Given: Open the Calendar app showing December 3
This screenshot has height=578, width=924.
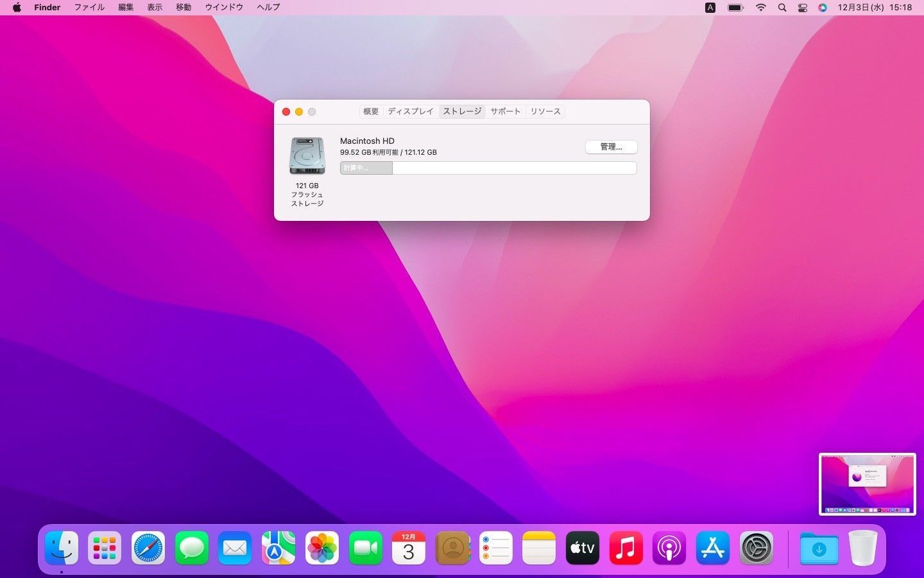Looking at the screenshot, I should click(409, 547).
